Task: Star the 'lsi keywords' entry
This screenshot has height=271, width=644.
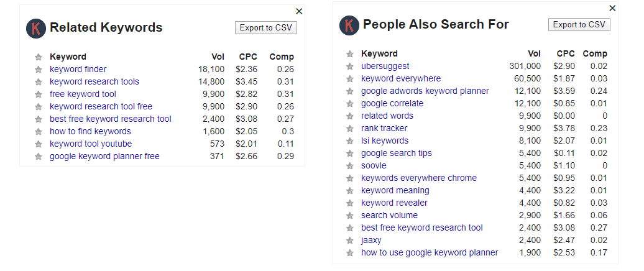Action: 350,141
